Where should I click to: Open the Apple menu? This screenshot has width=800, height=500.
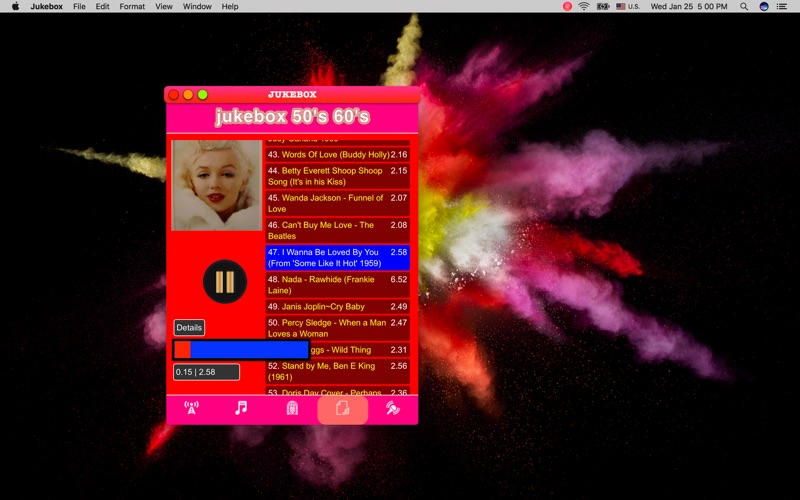click(x=15, y=7)
